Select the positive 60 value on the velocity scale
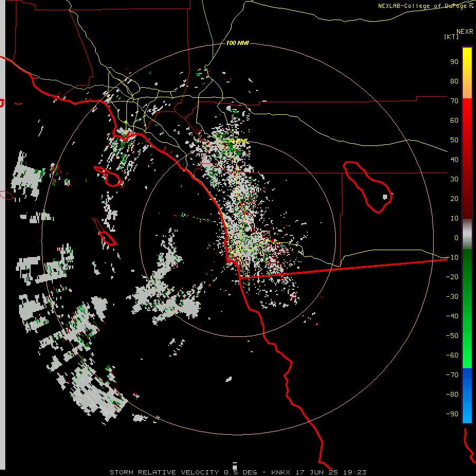 [454, 120]
